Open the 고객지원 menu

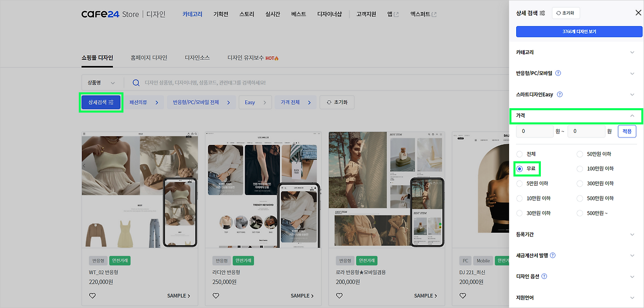pyautogui.click(x=366, y=14)
